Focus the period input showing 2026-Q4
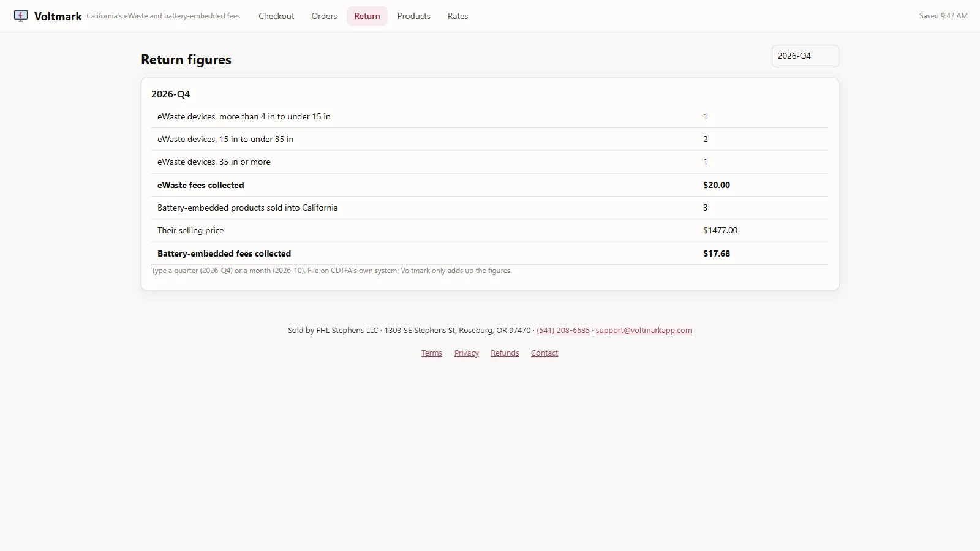The image size is (980, 551). pos(805,56)
